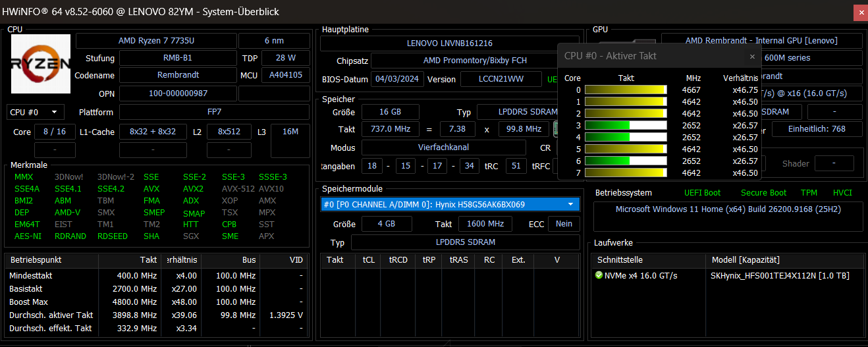Click the tRCD header in module timings table
The image size is (868, 347).
tap(398, 260)
